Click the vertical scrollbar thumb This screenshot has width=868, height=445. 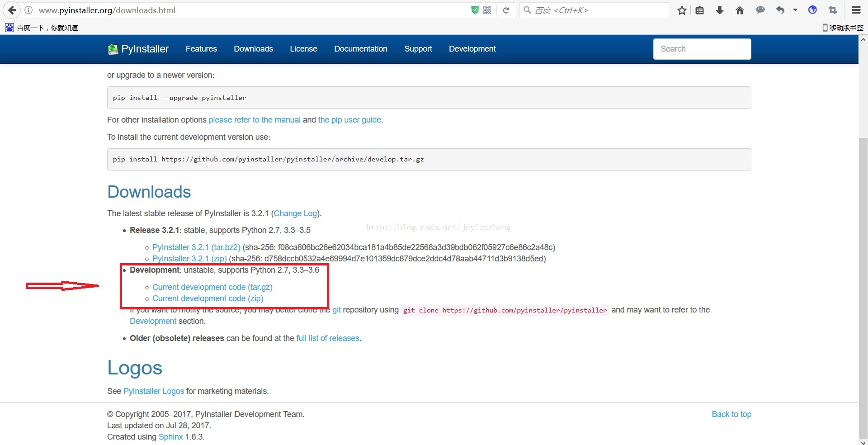863,288
